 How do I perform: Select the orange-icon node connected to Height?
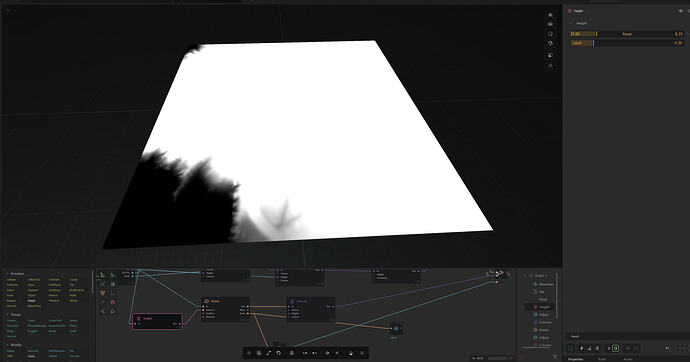point(226,310)
